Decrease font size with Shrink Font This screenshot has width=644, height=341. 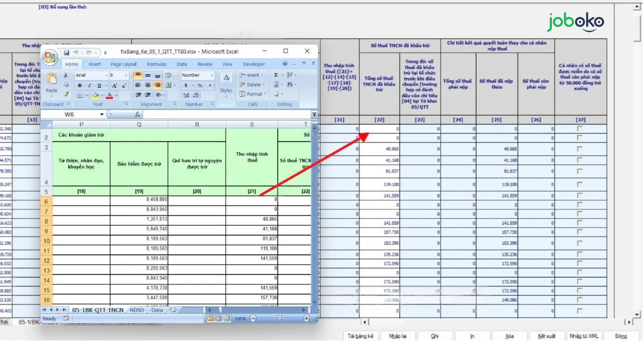(x=124, y=85)
